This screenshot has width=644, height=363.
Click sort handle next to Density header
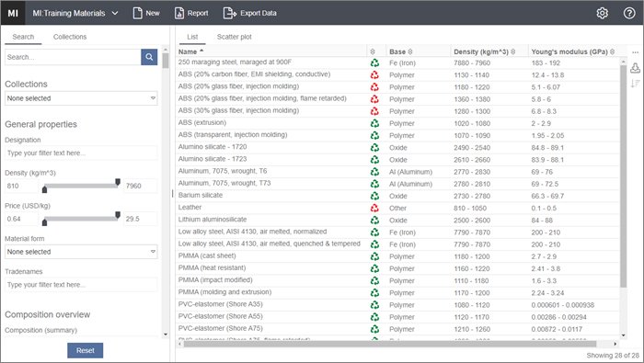pyautogui.click(x=513, y=51)
